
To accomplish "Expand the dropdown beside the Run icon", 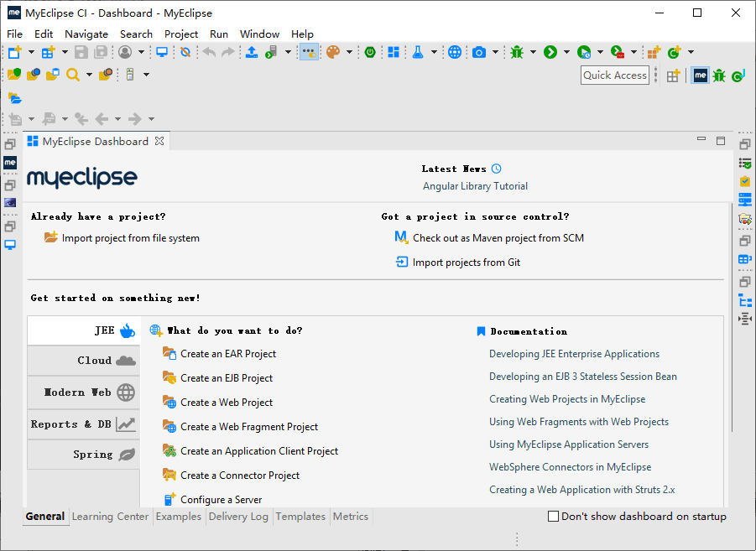I will tap(566, 52).
